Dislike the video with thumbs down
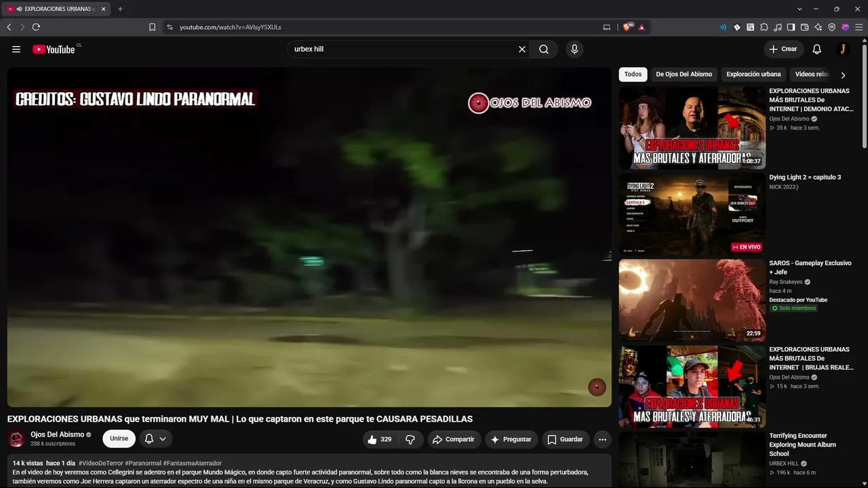This screenshot has height=488, width=868. (x=410, y=439)
